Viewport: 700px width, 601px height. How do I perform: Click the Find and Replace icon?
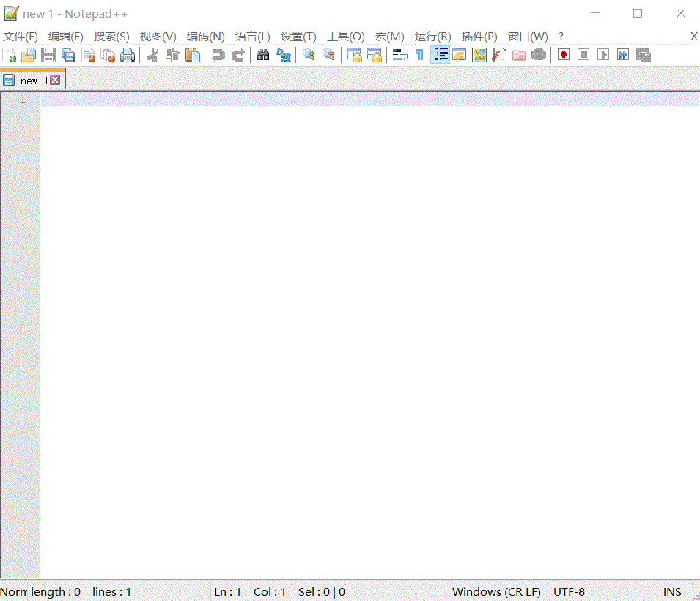284,55
